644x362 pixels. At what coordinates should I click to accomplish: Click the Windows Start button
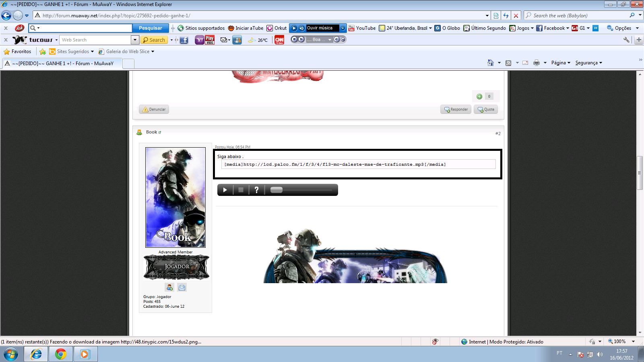pos(11,354)
